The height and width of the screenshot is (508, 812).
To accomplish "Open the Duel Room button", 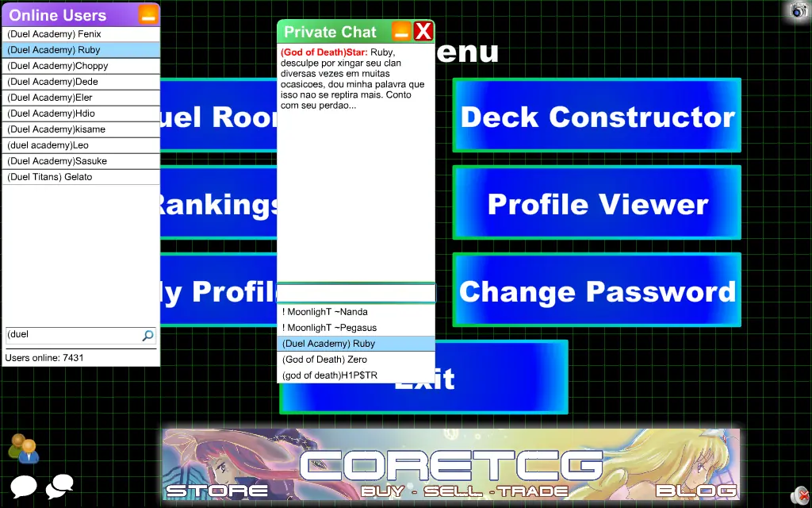I will click(219, 115).
